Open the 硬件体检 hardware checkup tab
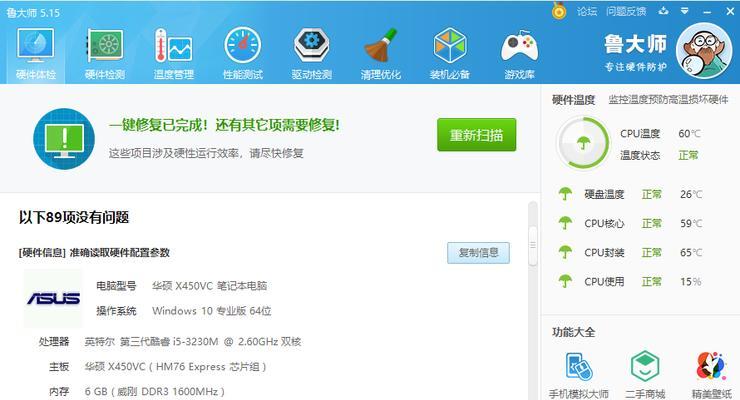Image resolution: width=740 pixels, height=400 pixels. tap(36, 53)
